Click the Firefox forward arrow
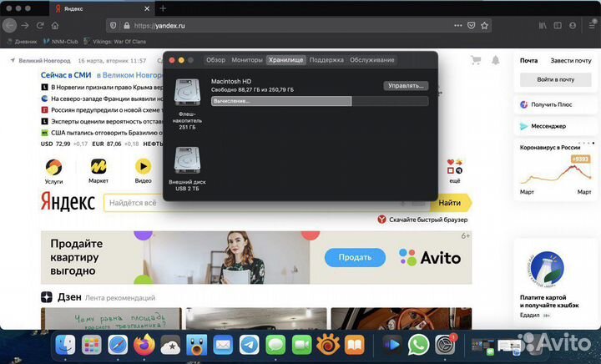Viewport: 601px width, 364px height. click(25, 25)
